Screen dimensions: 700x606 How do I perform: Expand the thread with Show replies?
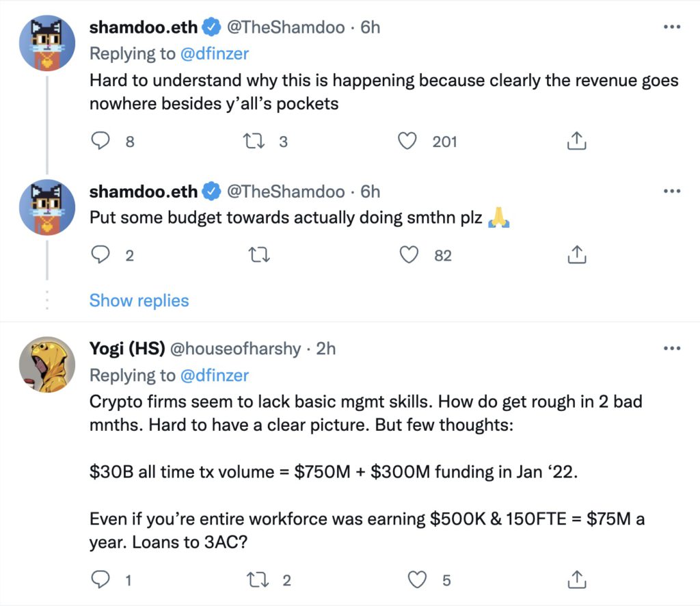pos(139,300)
